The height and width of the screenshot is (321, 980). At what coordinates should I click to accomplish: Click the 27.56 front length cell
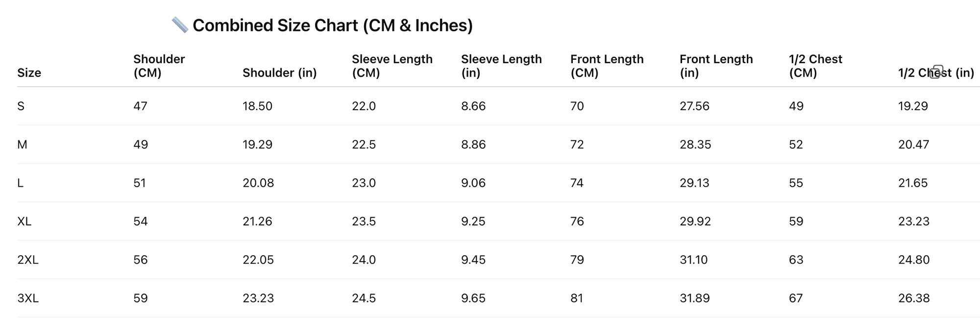click(x=694, y=106)
